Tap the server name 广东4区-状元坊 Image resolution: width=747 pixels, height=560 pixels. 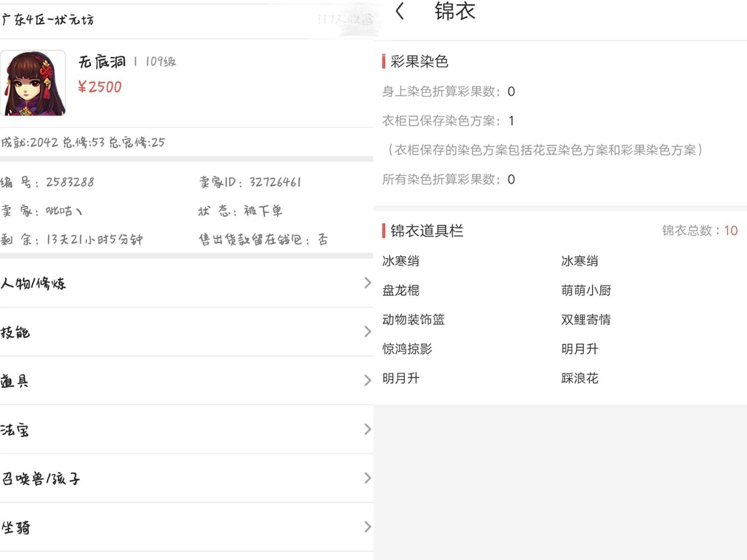click(x=48, y=20)
